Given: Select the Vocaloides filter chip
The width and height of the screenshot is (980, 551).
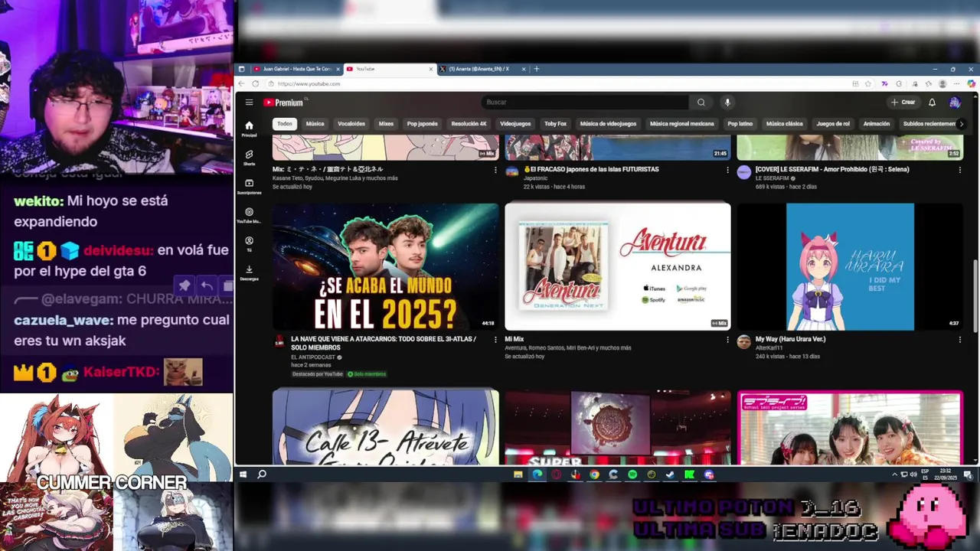Looking at the screenshot, I should 351,123.
